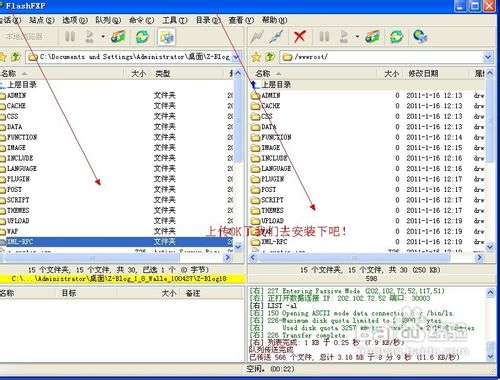Click right pane parent folder up icon

[x=270, y=57]
